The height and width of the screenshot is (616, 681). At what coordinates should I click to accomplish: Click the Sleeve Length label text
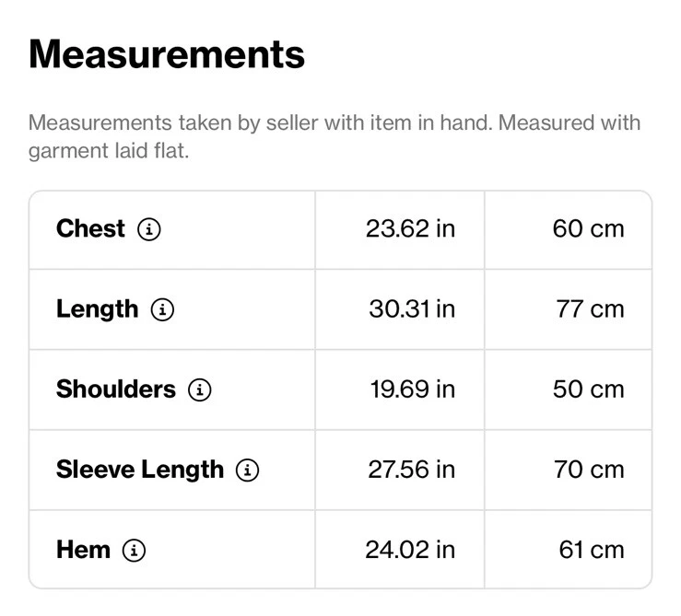click(x=139, y=470)
